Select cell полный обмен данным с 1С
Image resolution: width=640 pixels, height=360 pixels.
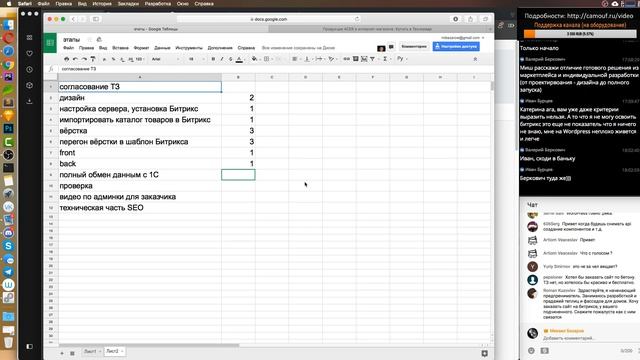[140, 175]
